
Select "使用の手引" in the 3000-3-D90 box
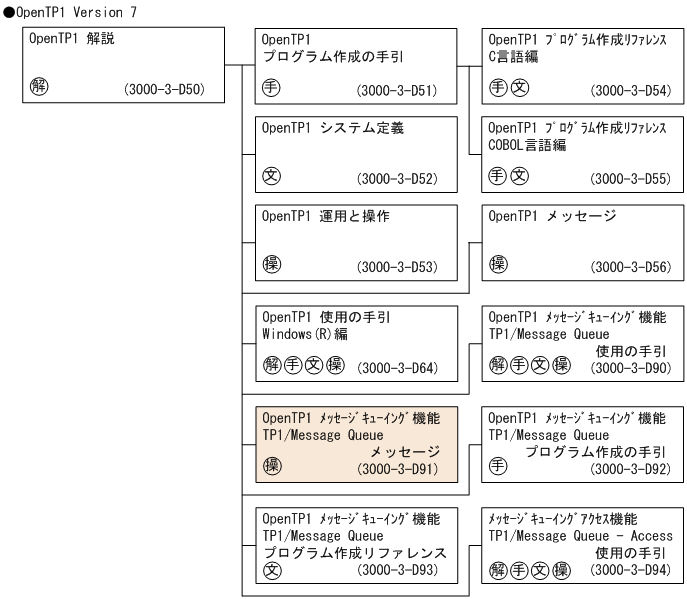coord(631,351)
